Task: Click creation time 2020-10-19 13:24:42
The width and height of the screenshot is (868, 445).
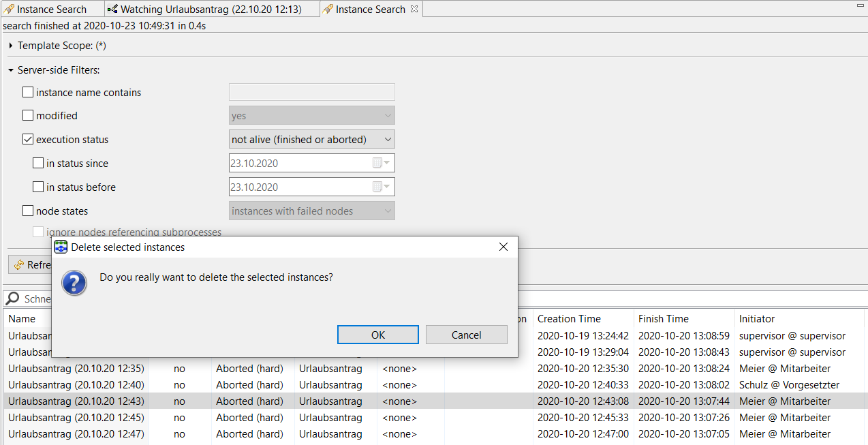Action: 583,336
